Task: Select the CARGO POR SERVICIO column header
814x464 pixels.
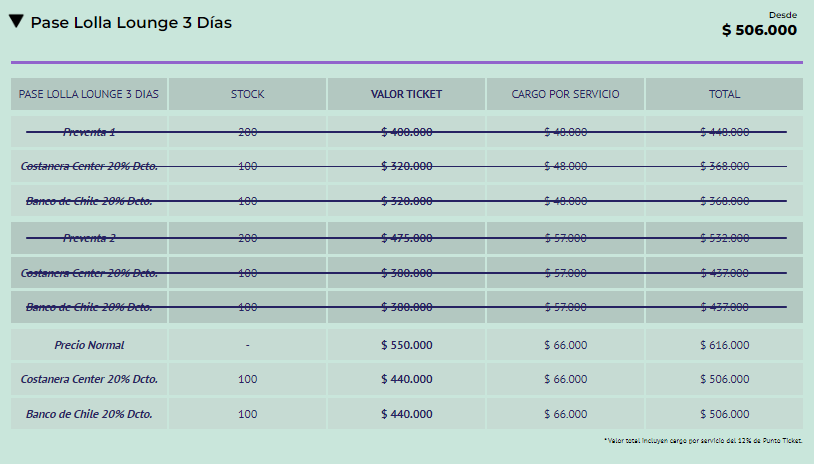Action: point(565,94)
